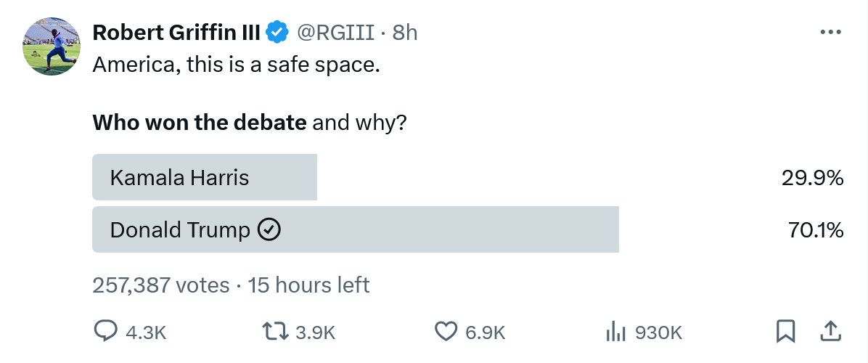The width and height of the screenshot is (868, 363).
Task: Click the share upload icon
Action: point(830,331)
